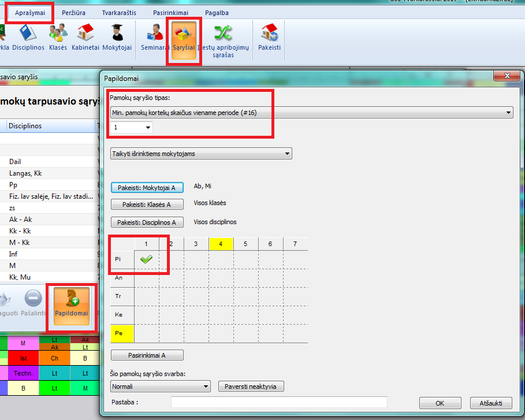Select the Pp row in list

50,184
